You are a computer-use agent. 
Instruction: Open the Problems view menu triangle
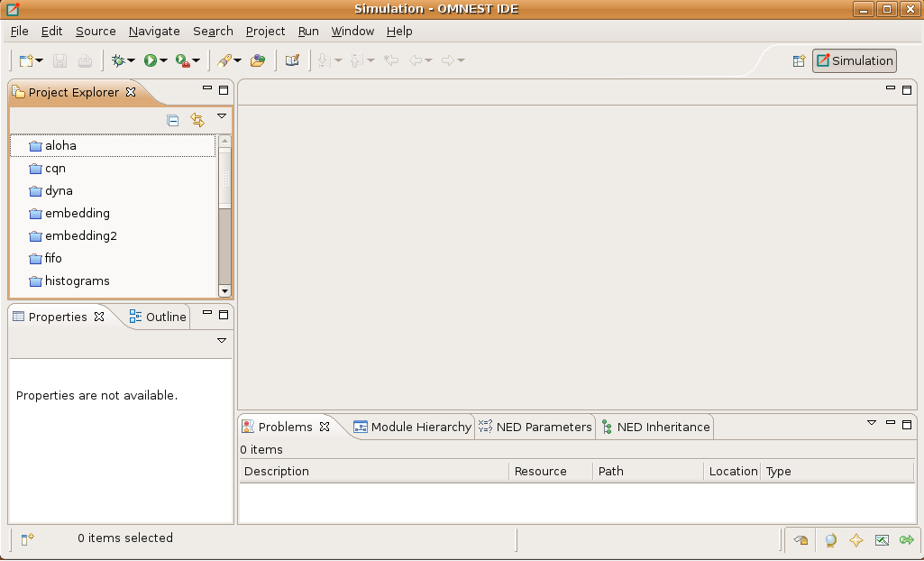click(872, 423)
